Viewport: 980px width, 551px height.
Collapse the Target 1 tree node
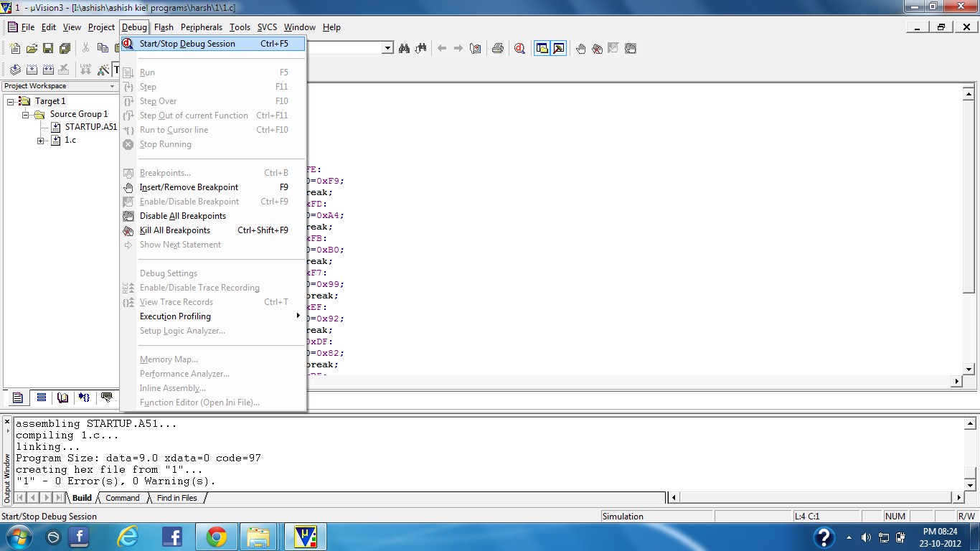coord(11,101)
